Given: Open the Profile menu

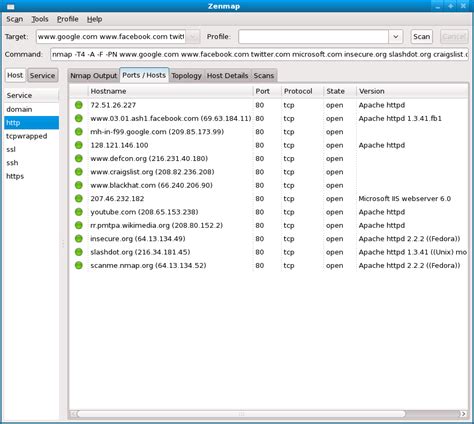Looking at the screenshot, I should (68, 19).
